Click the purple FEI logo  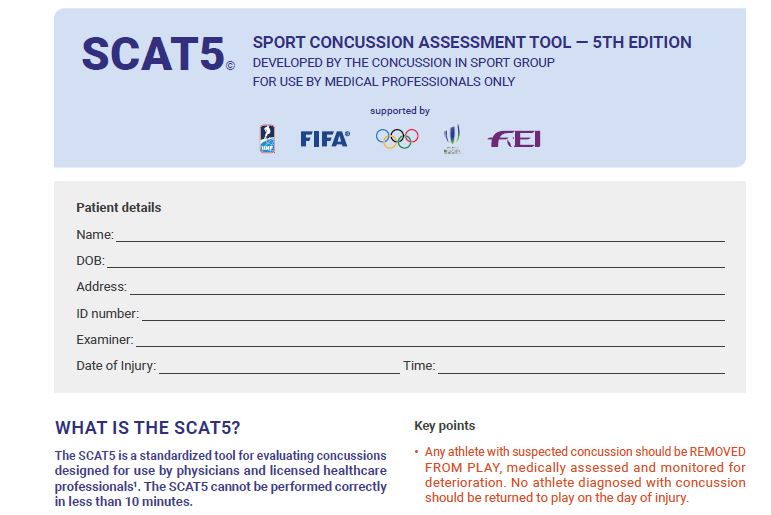(514, 139)
